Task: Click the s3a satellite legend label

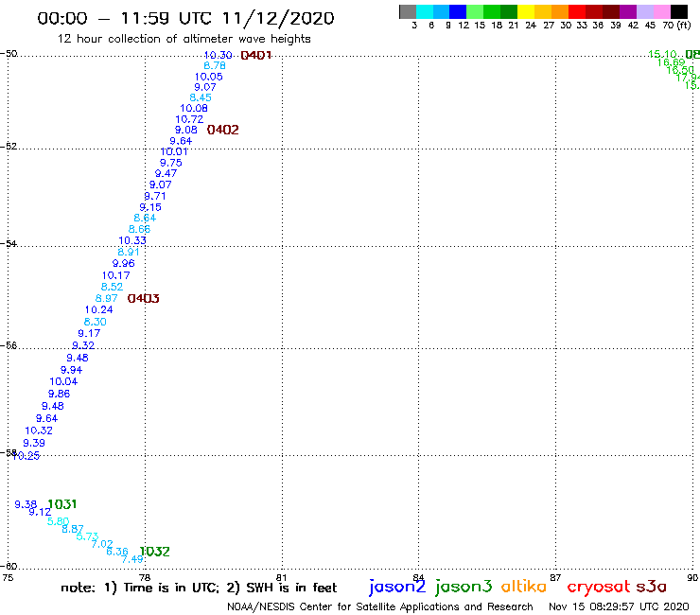Action: click(652, 587)
